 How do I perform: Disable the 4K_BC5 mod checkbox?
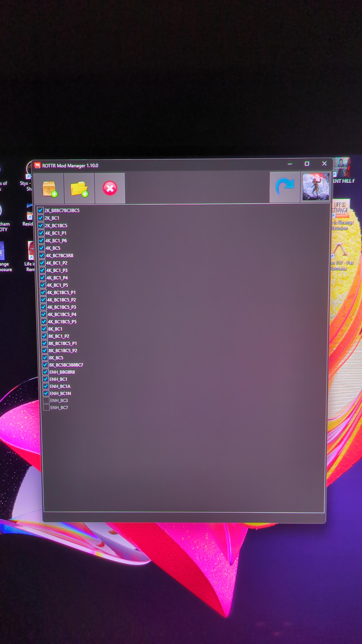(42, 248)
